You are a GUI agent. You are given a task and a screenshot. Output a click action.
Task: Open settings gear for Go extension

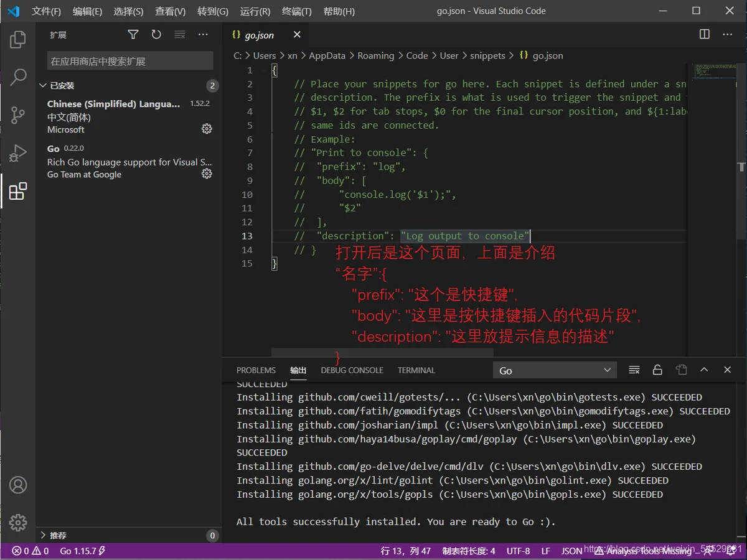pos(207,174)
